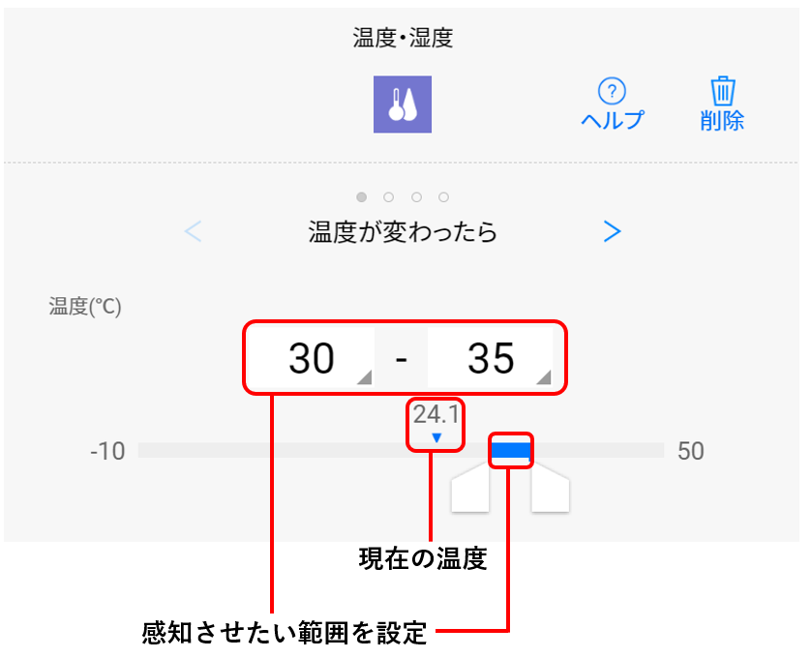The image size is (812, 658).
Task: Click the corner arrow on value 35
Action: [x=544, y=377]
